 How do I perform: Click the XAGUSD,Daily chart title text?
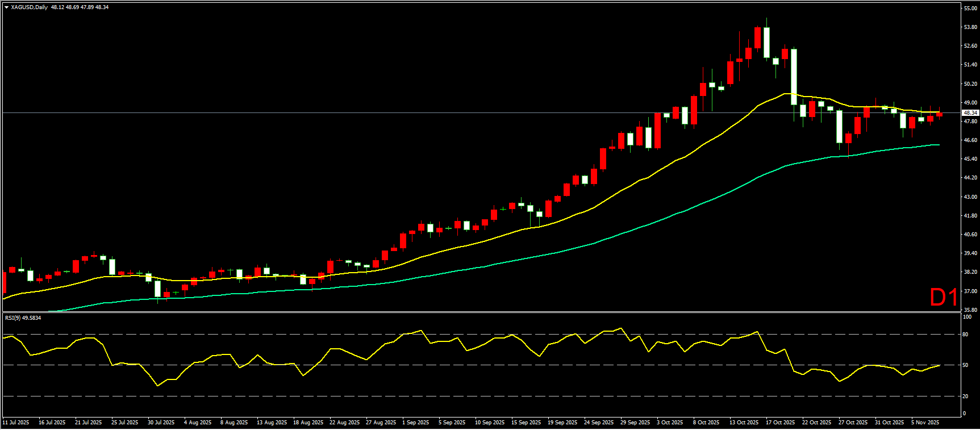(x=30, y=7)
